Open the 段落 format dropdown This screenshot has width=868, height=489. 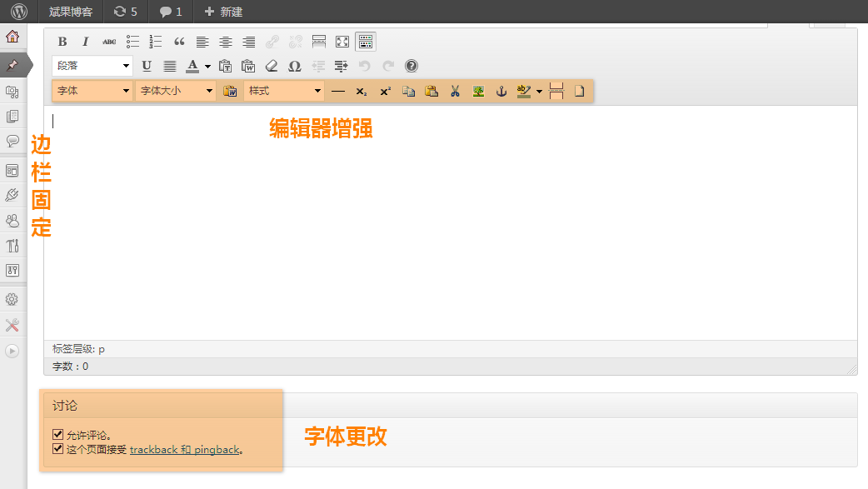point(92,66)
